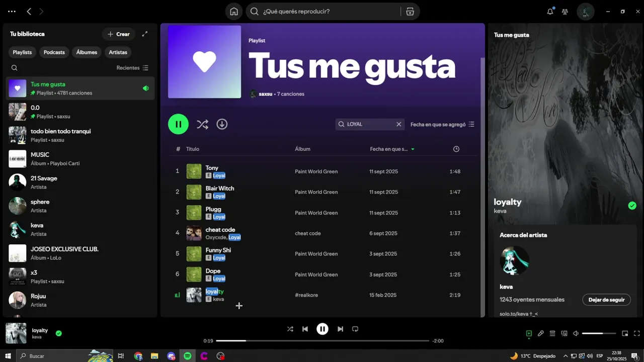Image resolution: width=644 pixels, height=362 pixels.
Task: Clear the LOYAL search with X
Action: tap(399, 124)
